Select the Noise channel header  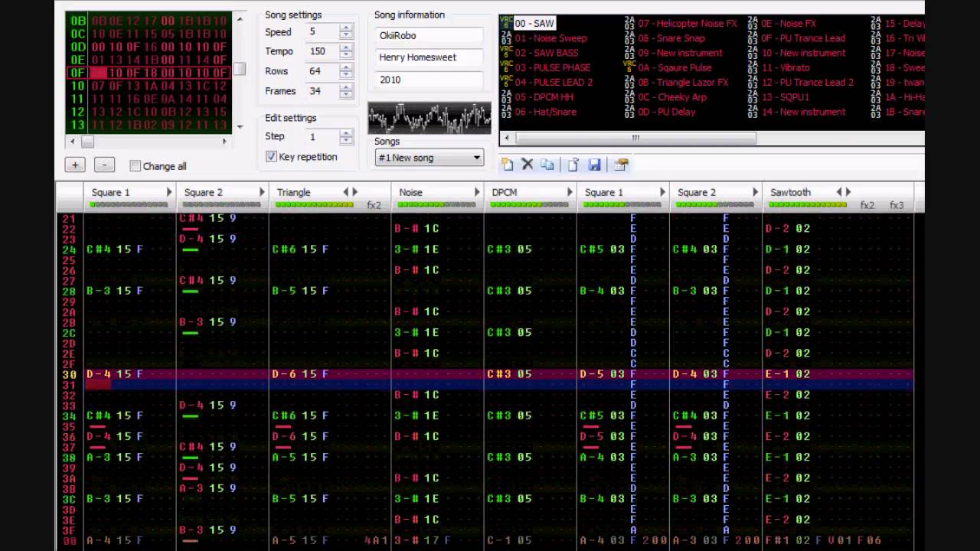[410, 192]
